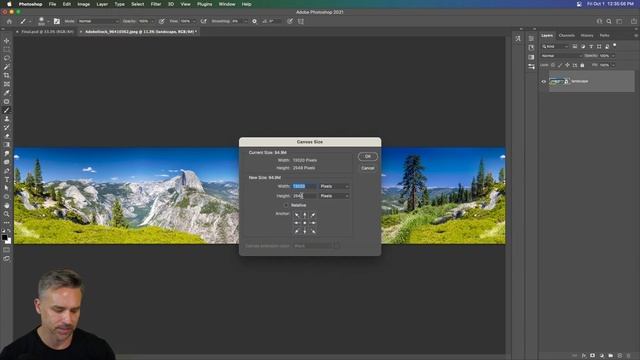Screen dimensions: 640x360
Task: Click the Home icon in options bar
Action: click(x=9, y=21)
